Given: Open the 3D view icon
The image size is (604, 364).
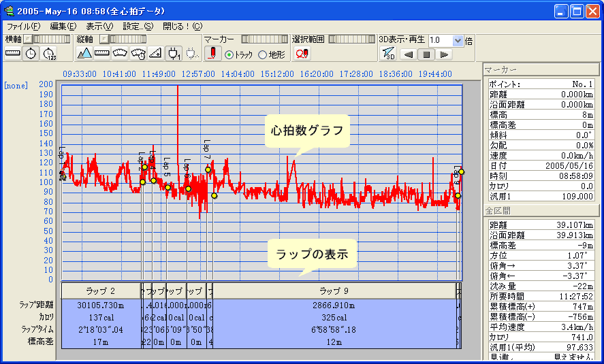Looking at the screenshot, I should [x=387, y=54].
